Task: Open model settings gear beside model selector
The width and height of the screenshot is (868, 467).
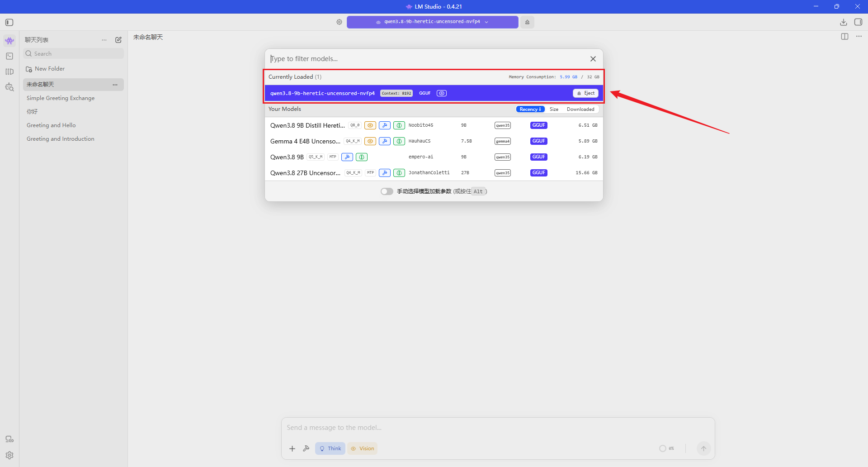Action: pyautogui.click(x=339, y=22)
